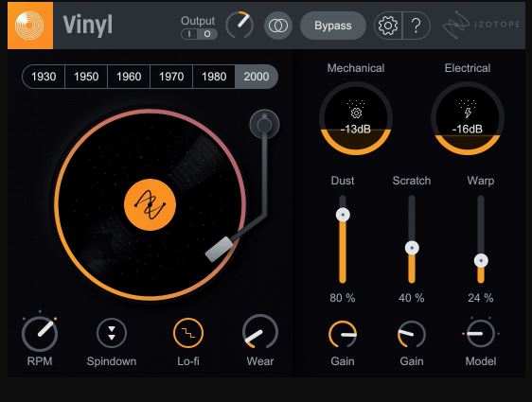
Task: Select the 1930 era
Action: coord(44,77)
